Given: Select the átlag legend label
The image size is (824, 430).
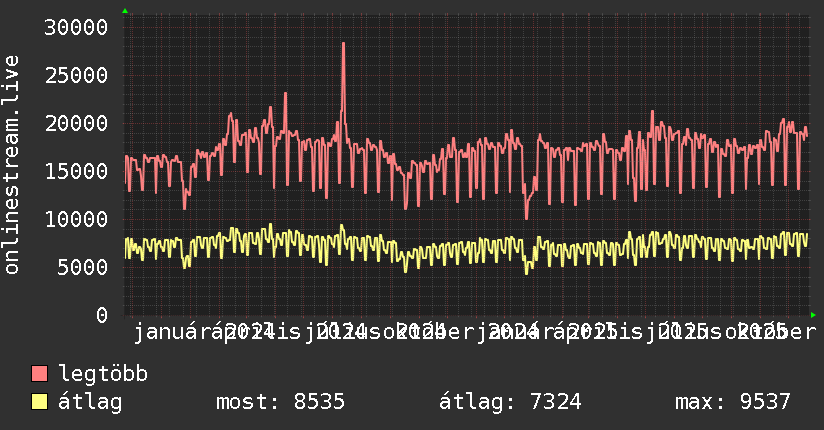Looking at the screenshot, I should [x=90, y=402].
